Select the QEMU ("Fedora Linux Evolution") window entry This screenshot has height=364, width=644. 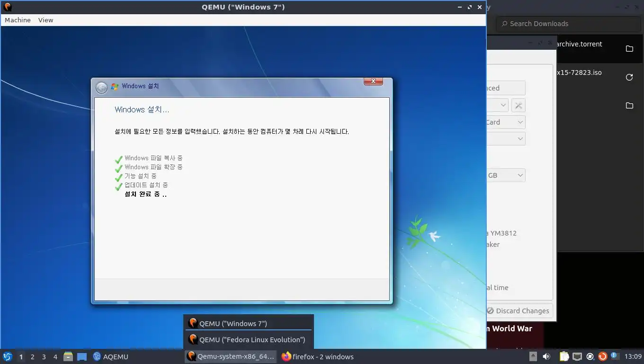(249, 339)
